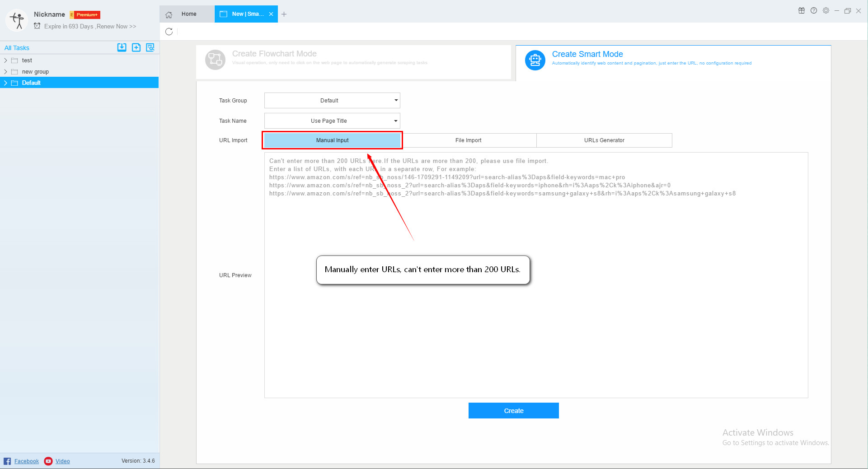
Task: Select Create Smart Mode heading
Action: click(x=587, y=54)
